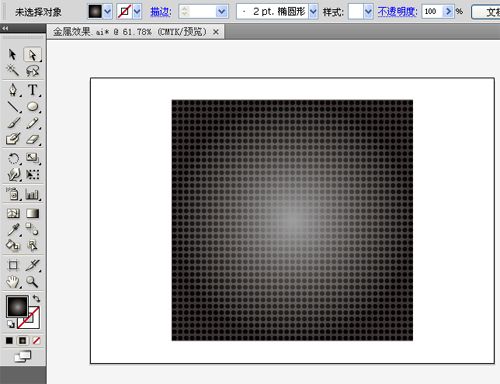This screenshot has width=500, height=384.
Task: Select the Free Transform tool
Action: [x=33, y=174]
